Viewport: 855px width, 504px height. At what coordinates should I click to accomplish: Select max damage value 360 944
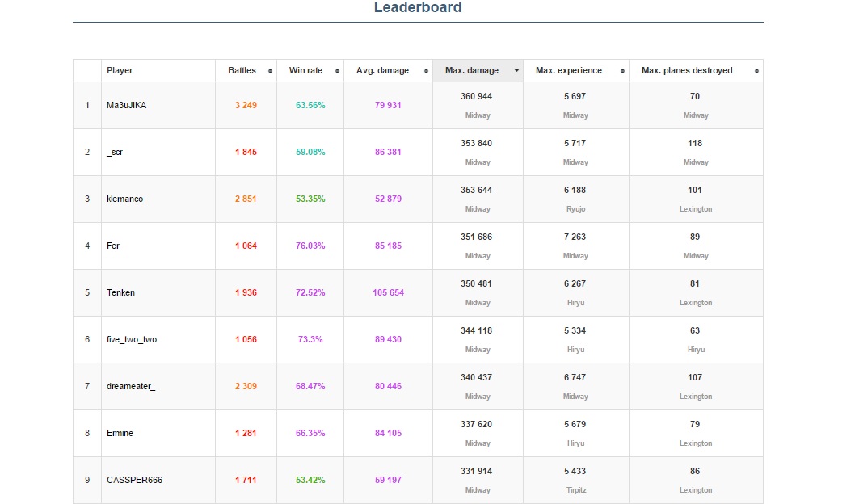pos(476,96)
